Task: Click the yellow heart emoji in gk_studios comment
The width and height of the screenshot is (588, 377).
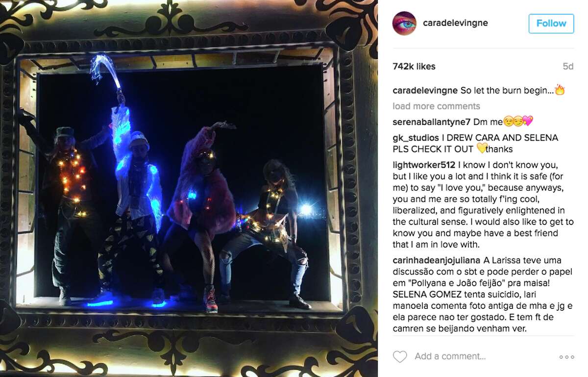Action: (481, 149)
